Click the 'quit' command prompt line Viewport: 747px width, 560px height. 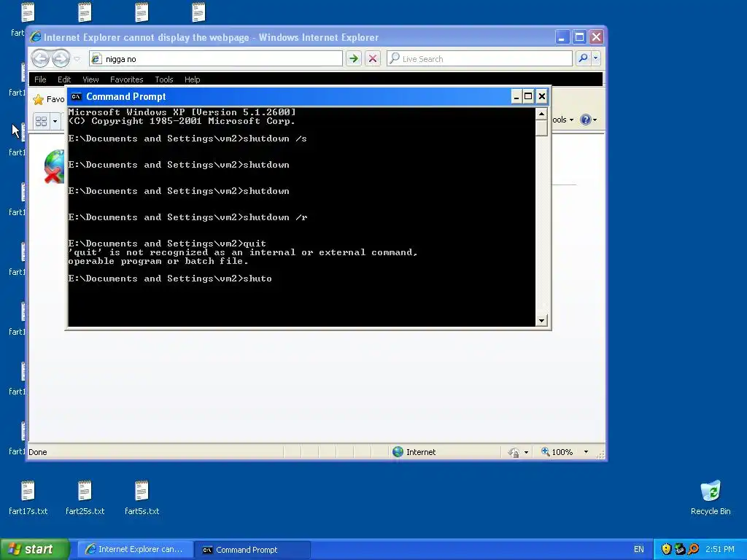167,244
